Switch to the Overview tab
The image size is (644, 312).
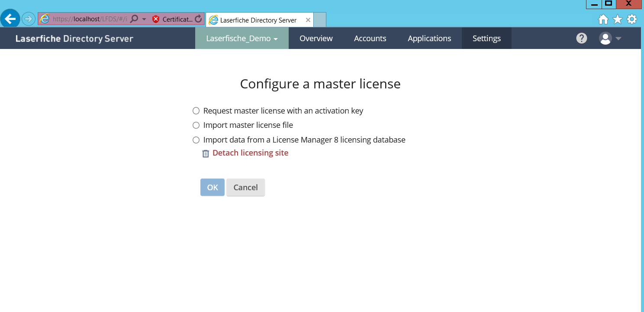pyautogui.click(x=316, y=38)
